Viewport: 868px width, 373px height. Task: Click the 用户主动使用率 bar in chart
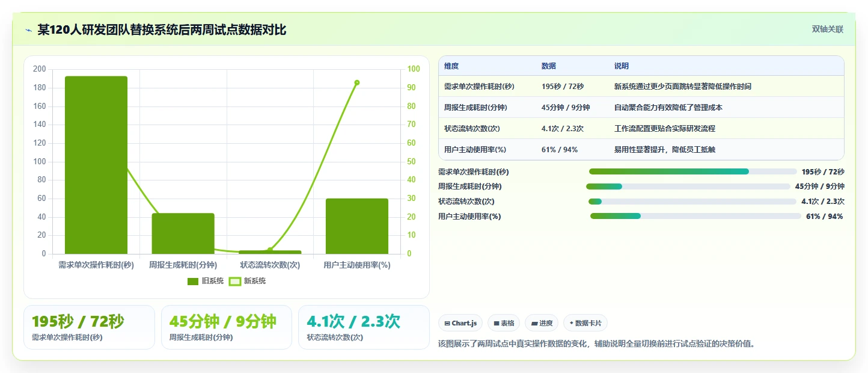click(x=357, y=226)
